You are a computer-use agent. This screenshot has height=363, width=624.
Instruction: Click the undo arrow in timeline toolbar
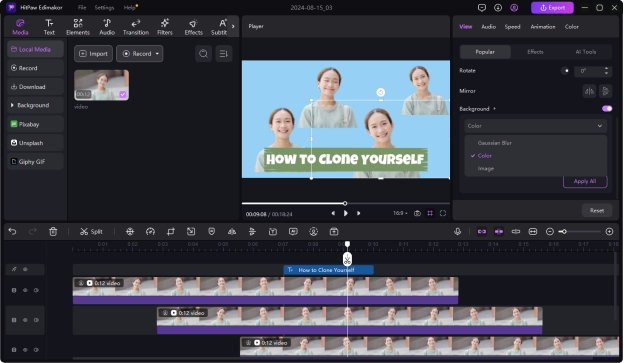(x=12, y=231)
